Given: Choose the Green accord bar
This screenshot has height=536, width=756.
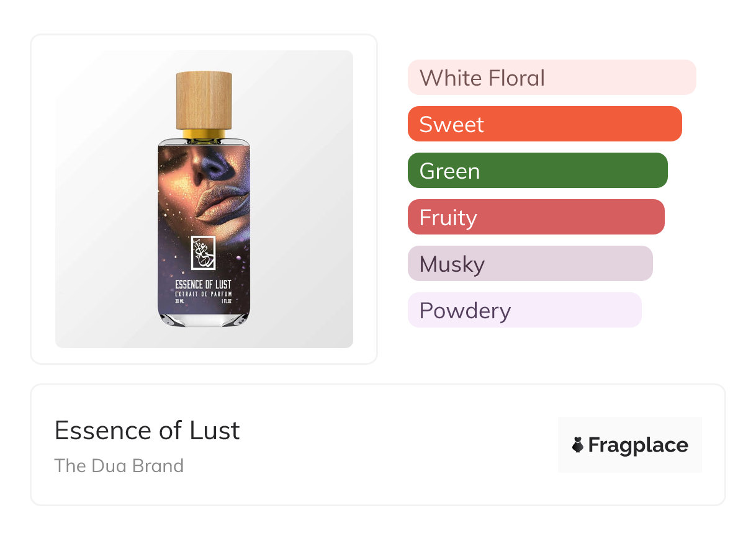Looking at the screenshot, I should [x=537, y=171].
